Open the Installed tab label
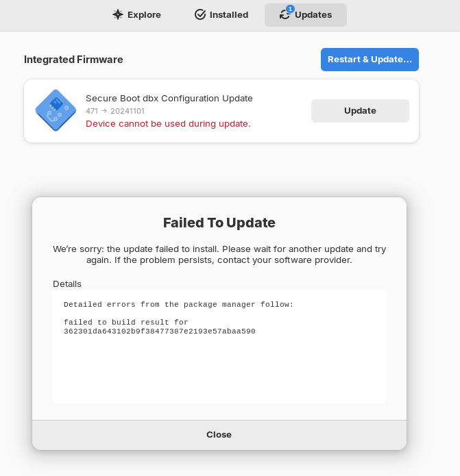This screenshot has height=476, width=460. (229, 14)
